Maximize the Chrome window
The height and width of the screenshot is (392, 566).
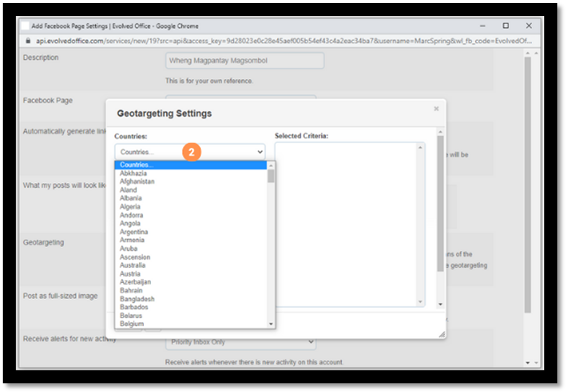[x=506, y=26]
